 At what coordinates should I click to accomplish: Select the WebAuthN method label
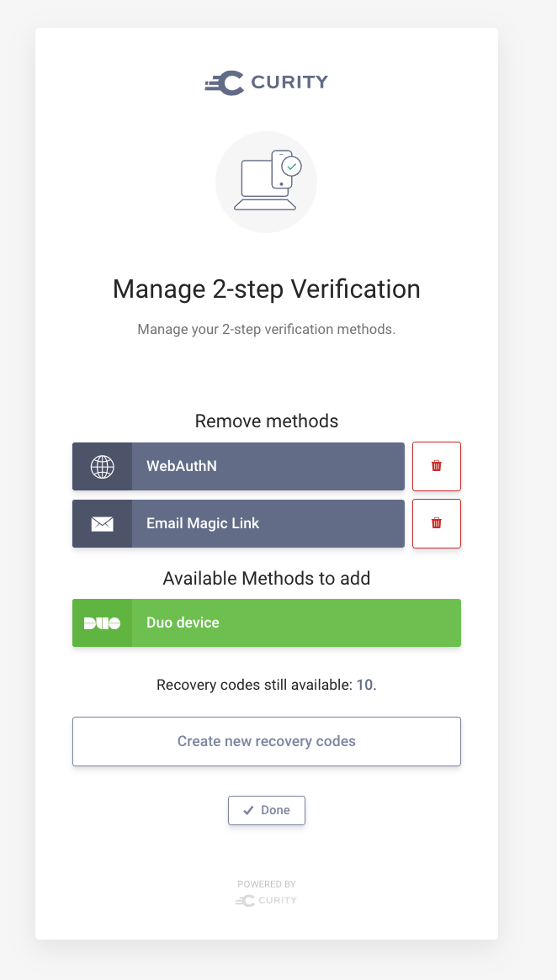click(x=182, y=466)
